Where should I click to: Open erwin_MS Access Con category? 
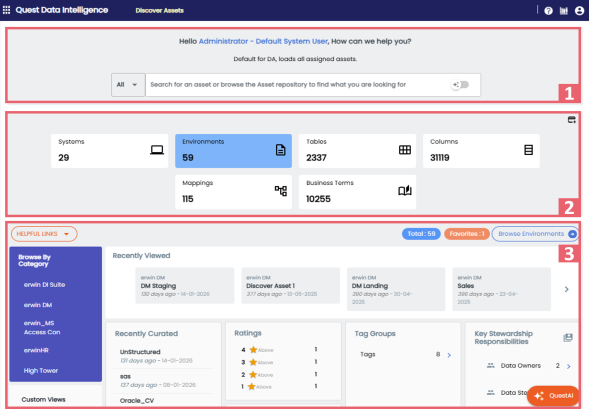42,328
